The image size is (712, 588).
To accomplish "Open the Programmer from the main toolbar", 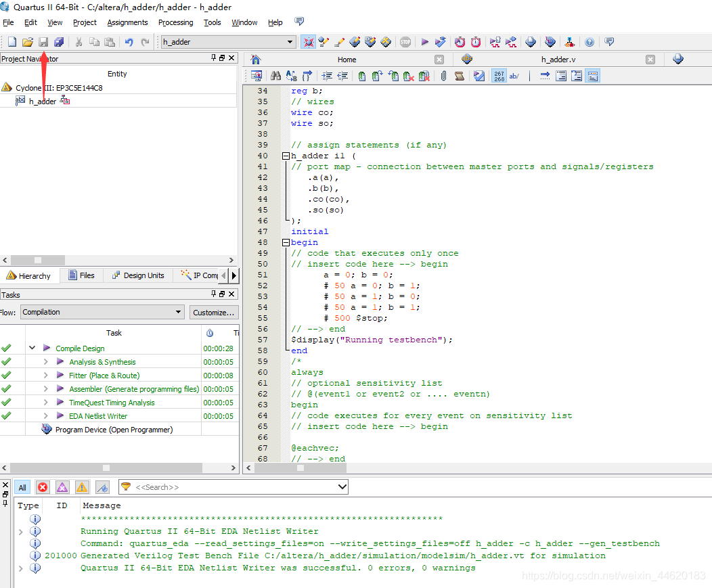I will tap(550, 42).
